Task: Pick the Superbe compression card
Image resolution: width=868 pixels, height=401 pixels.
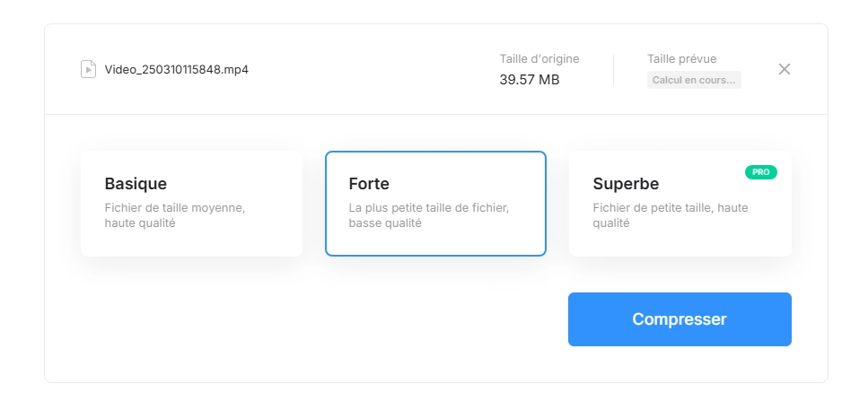Action: [679, 204]
